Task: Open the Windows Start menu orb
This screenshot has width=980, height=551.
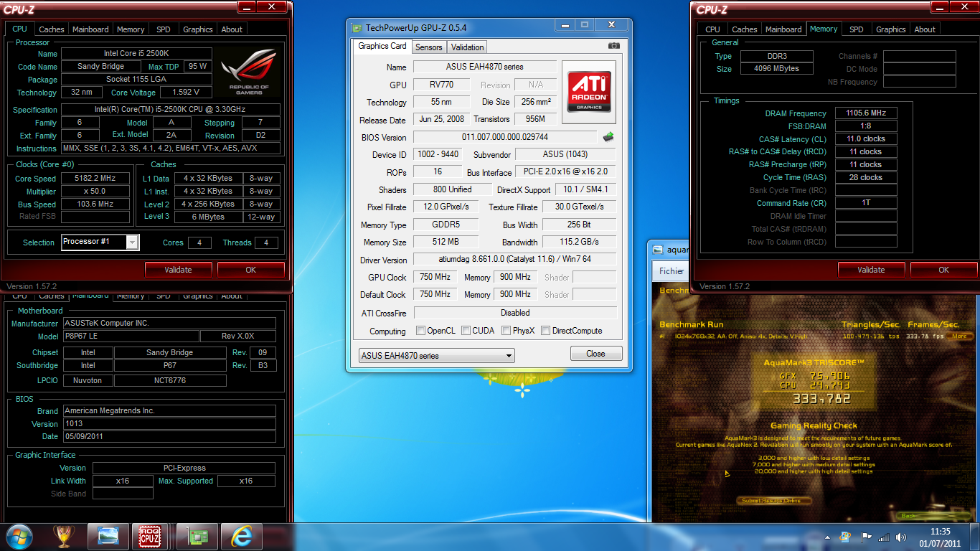Action: click(x=19, y=537)
